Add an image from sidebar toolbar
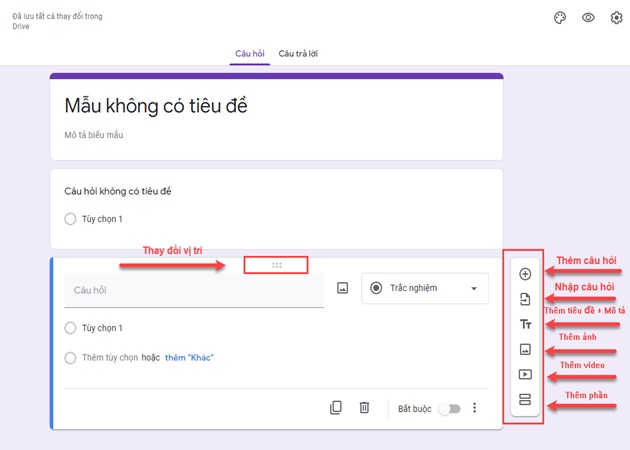Image resolution: width=630 pixels, height=450 pixels. (x=525, y=349)
